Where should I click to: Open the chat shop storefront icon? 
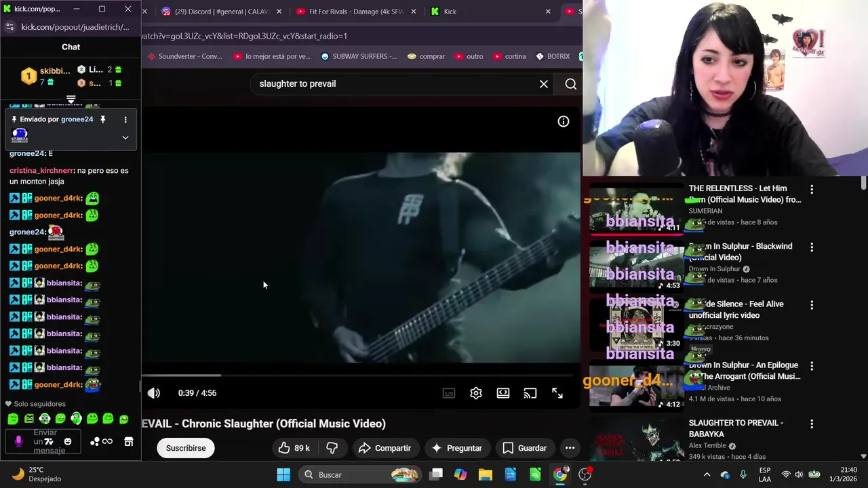[x=128, y=442]
